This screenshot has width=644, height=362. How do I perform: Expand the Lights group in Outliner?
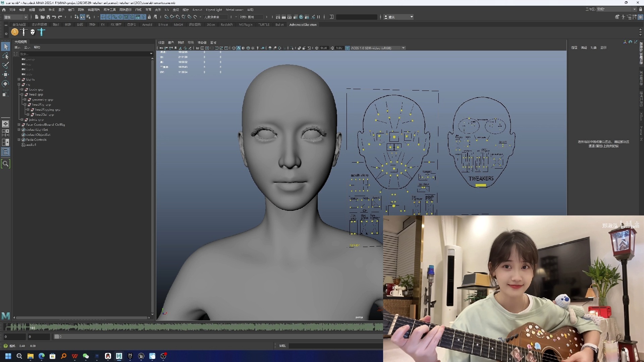point(19,79)
